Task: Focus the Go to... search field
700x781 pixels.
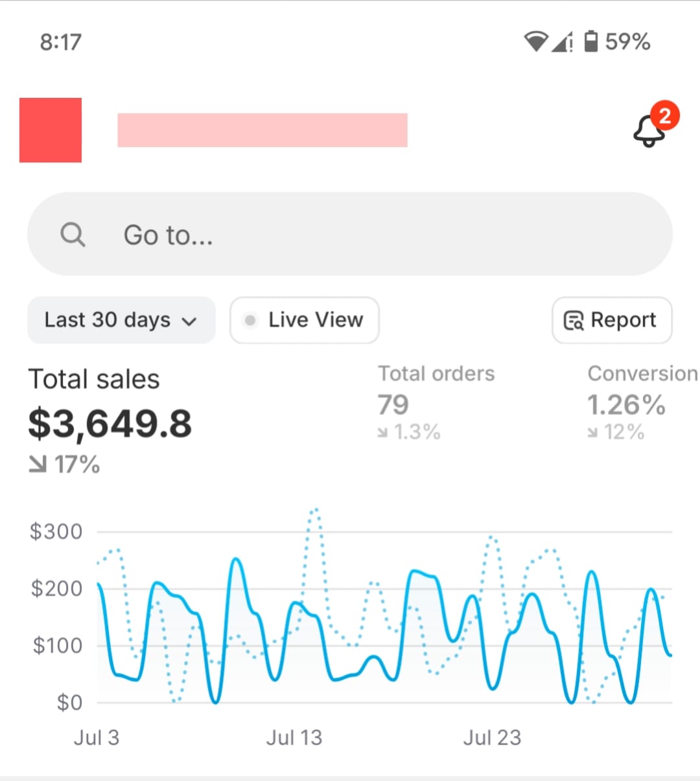Action: tap(350, 235)
